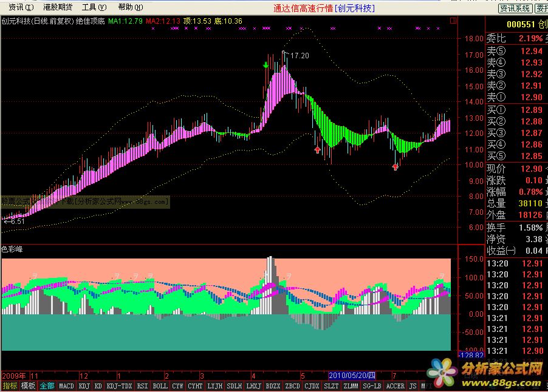The height and width of the screenshot is (392, 548).
Task: Click the 通达信高速行情[创元科技] title text
Action: [x=324, y=8]
